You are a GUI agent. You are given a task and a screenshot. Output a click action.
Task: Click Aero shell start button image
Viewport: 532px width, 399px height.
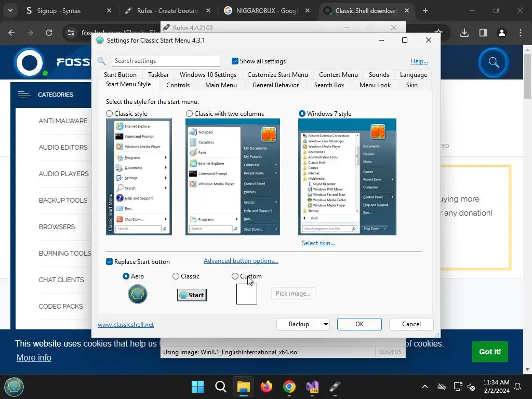pos(137,294)
